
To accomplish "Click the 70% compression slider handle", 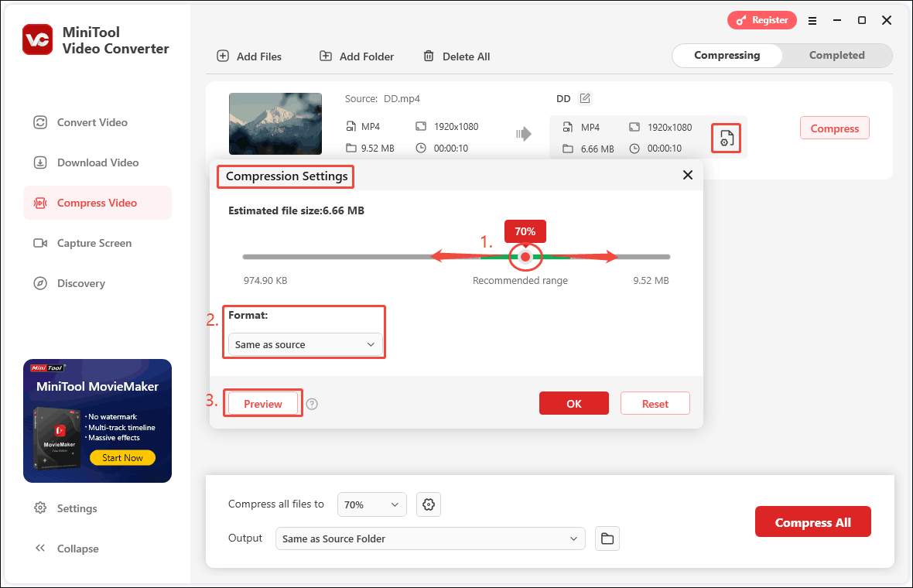I will (x=525, y=257).
